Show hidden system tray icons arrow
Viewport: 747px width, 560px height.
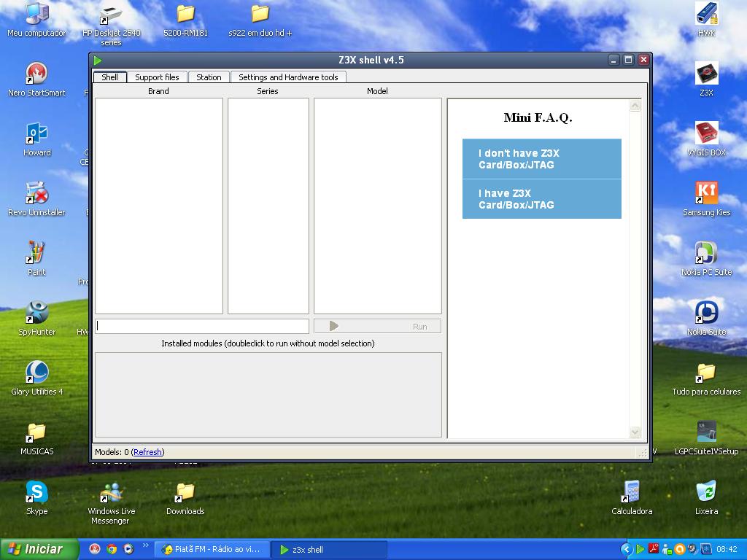click(x=627, y=550)
